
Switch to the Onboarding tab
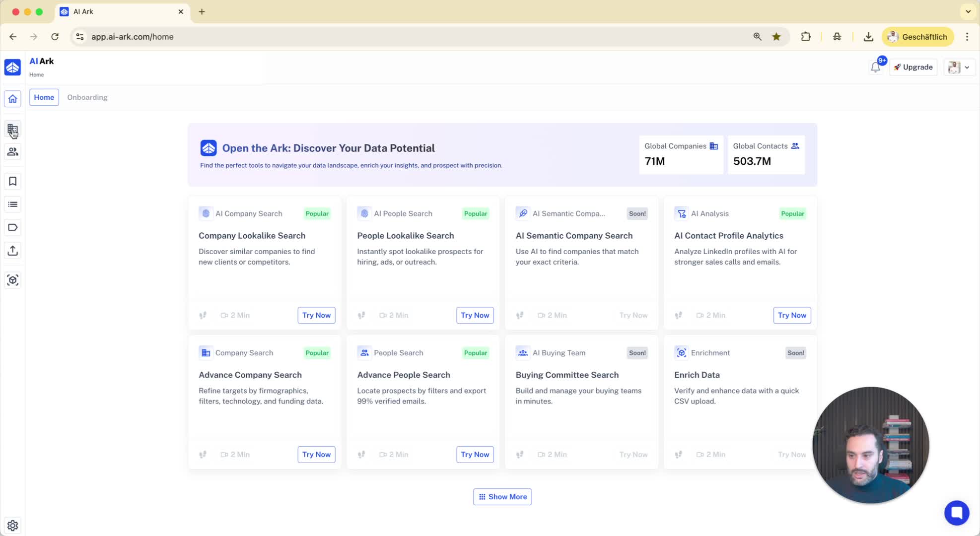87,97
